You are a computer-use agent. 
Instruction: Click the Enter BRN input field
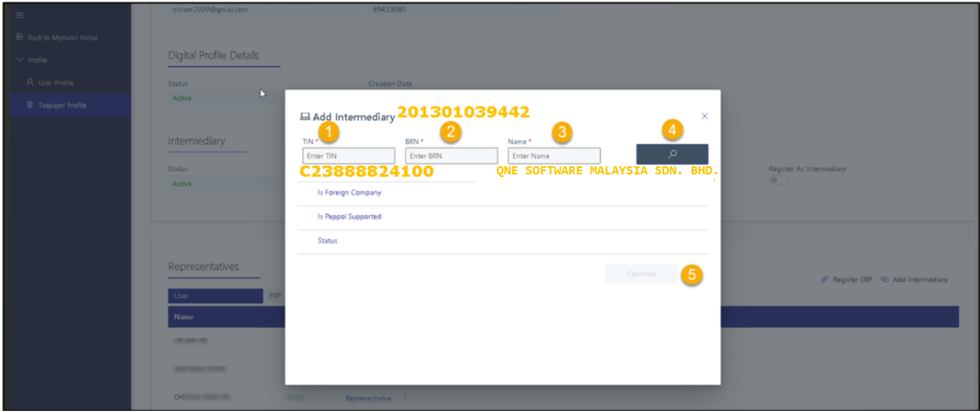[x=451, y=156]
